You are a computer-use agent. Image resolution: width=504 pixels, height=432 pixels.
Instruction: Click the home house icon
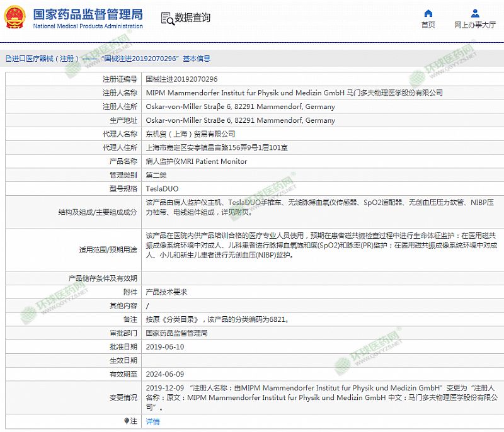[x=428, y=13]
